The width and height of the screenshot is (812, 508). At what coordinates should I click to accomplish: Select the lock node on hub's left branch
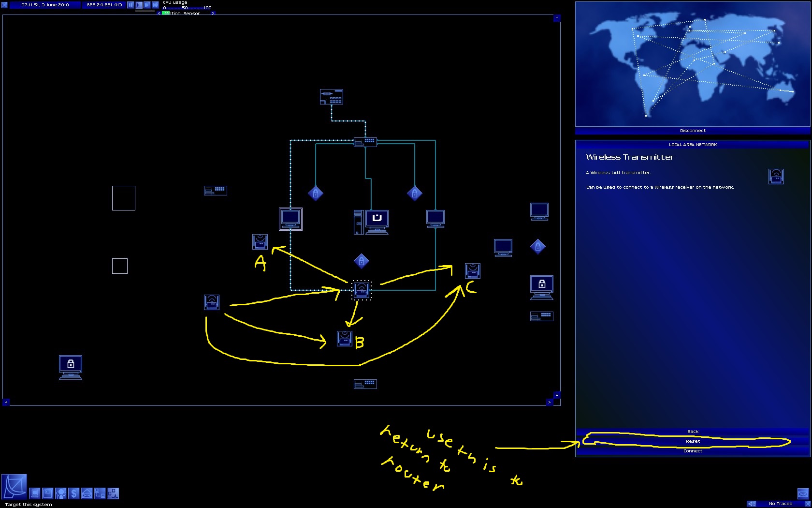point(316,194)
